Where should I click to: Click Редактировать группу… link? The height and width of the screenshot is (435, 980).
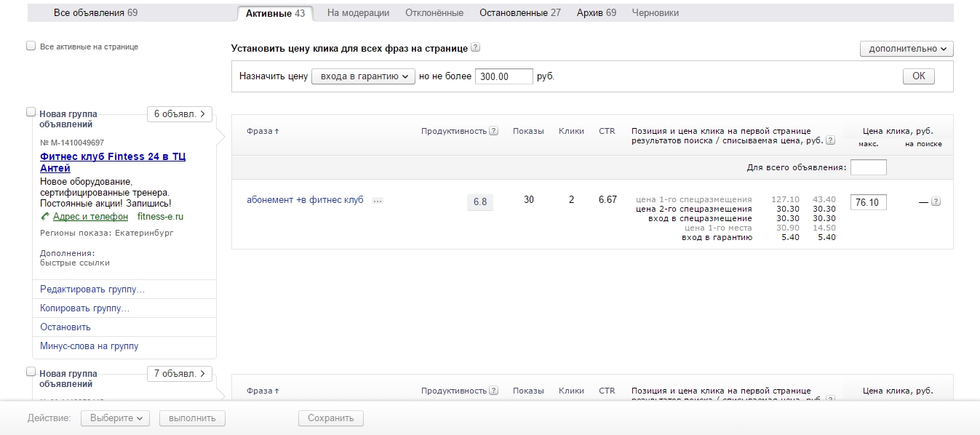(x=92, y=290)
